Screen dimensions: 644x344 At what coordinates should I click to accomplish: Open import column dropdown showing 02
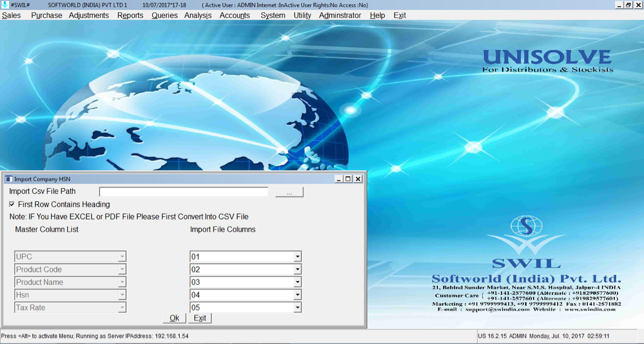pos(297,269)
